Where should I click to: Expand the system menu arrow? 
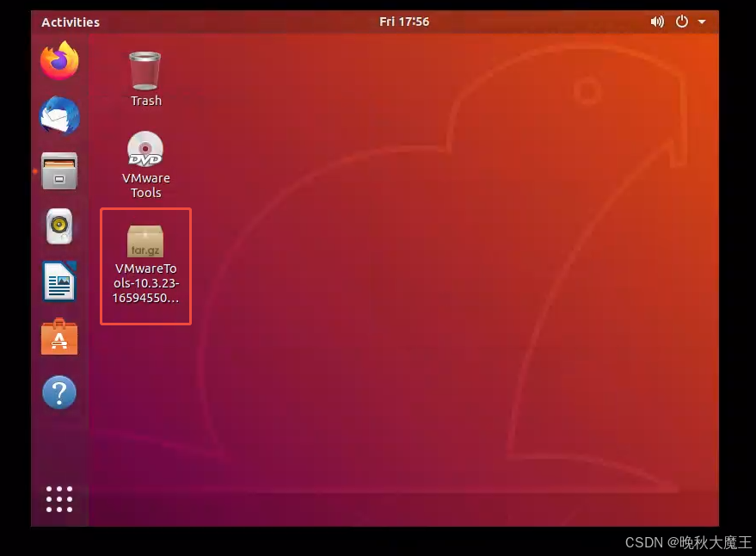tap(702, 22)
